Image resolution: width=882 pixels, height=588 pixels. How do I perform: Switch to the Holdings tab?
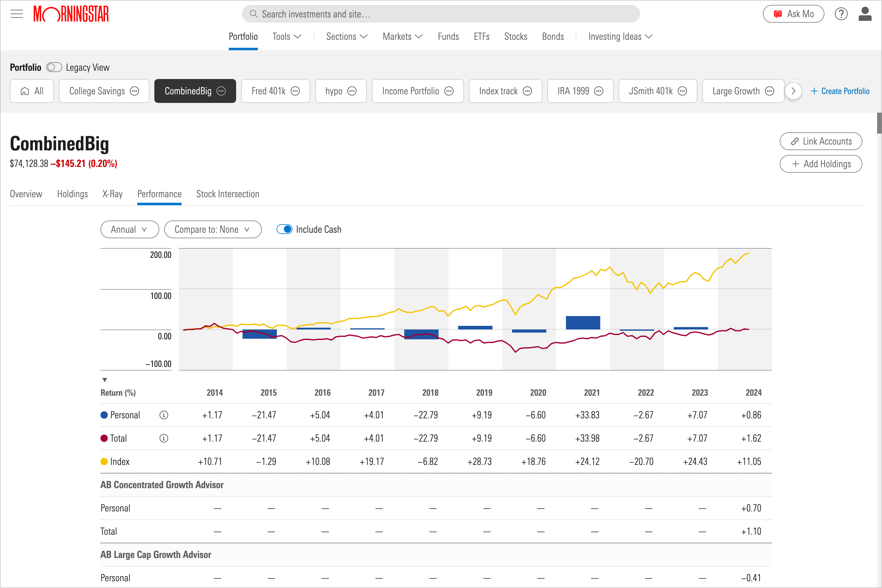click(72, 194)
